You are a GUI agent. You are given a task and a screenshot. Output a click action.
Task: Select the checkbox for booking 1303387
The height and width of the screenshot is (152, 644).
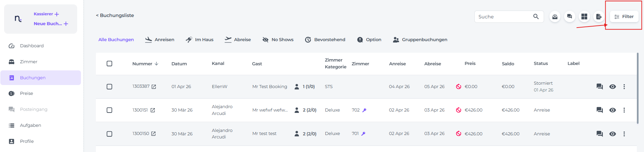[109, 87]
